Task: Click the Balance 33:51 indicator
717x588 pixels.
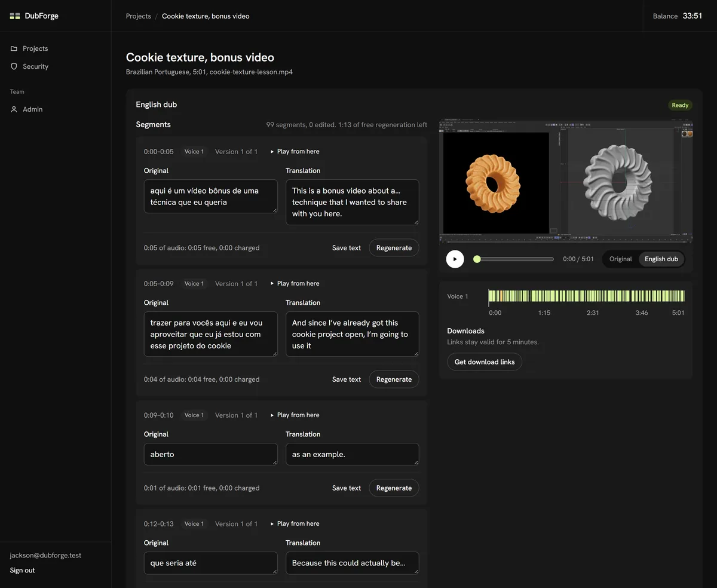Action: pyautogui.click(x=678, y=16)
